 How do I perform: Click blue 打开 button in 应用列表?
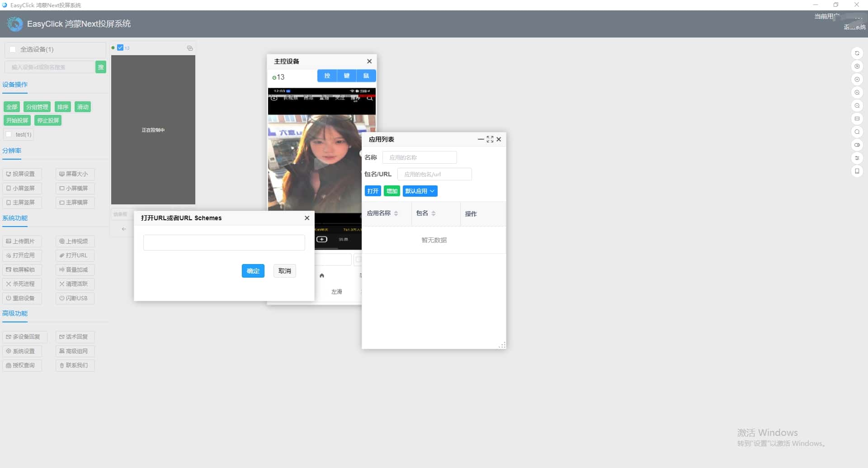coord(373,191)
